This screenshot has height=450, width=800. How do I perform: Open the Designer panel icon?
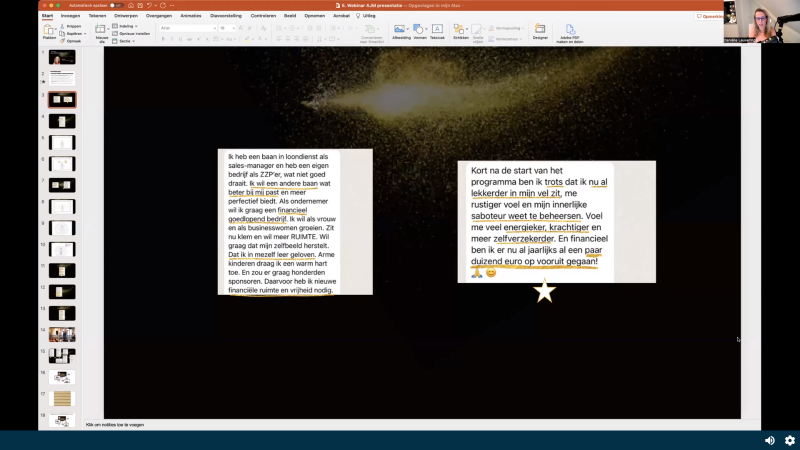540,30
